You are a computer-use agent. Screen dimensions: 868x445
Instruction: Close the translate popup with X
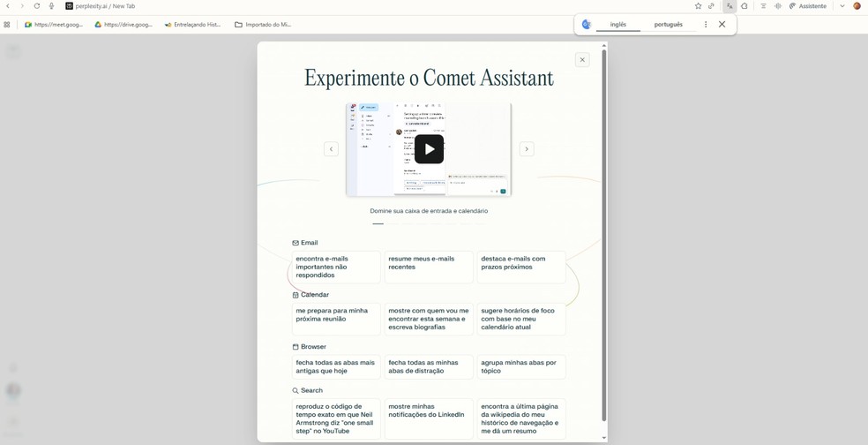pos(722,25)
